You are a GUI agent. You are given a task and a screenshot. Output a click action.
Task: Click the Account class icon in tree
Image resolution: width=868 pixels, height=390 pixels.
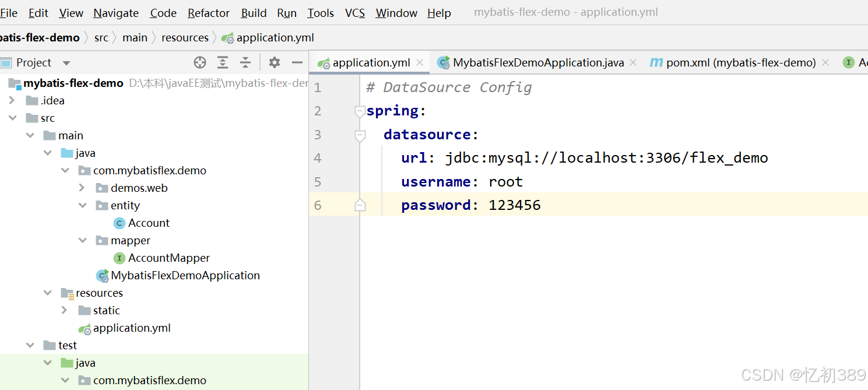119,223
